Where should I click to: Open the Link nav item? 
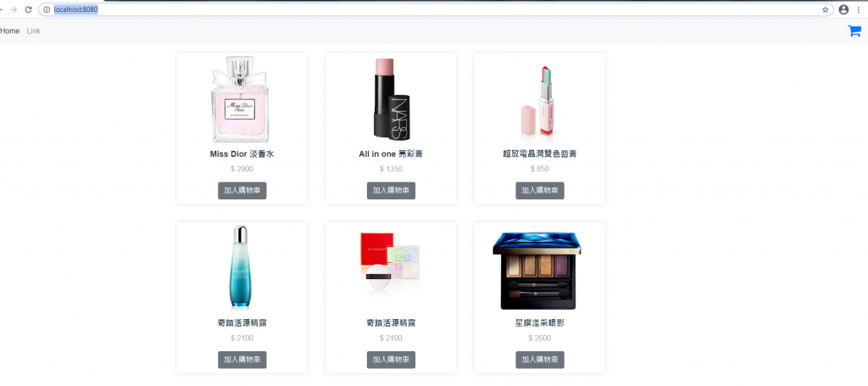tap(34, 31)
